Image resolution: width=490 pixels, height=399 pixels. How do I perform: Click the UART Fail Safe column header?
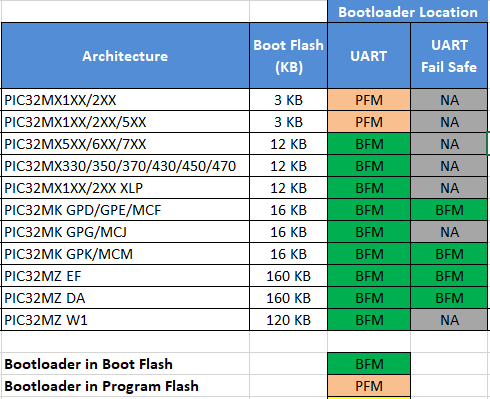click(x=449, y=56)
